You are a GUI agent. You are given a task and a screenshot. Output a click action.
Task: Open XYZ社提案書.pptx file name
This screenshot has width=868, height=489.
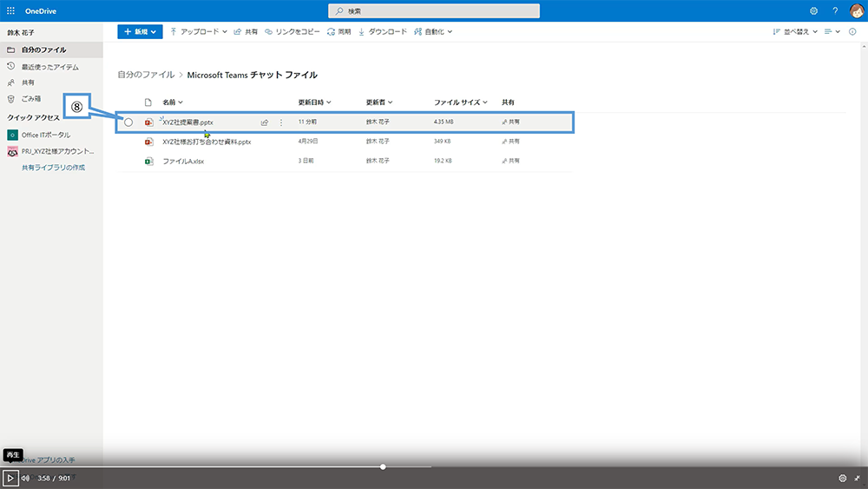pyautogui.click(x=187, y=122)
